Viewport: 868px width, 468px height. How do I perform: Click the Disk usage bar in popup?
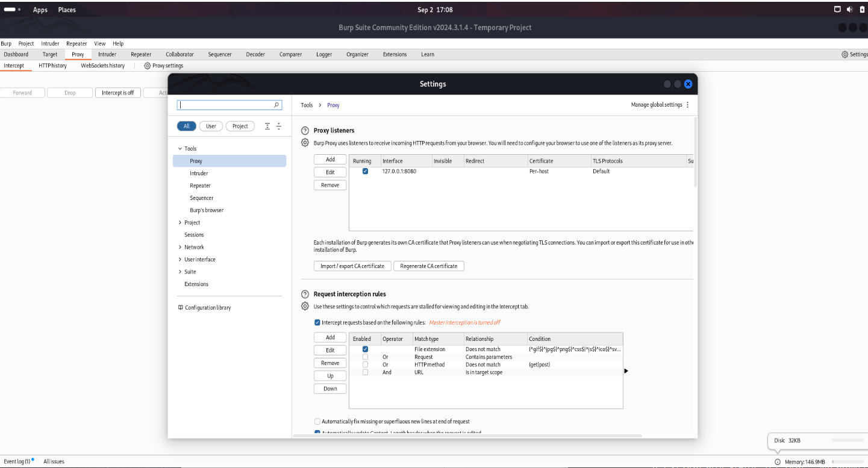coord(848,440)
